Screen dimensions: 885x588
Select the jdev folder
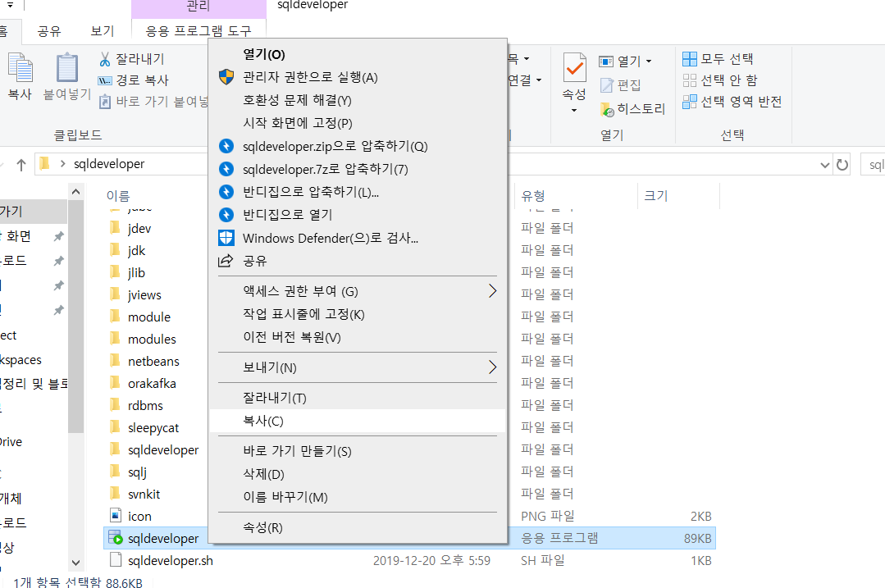coord(139,229)
